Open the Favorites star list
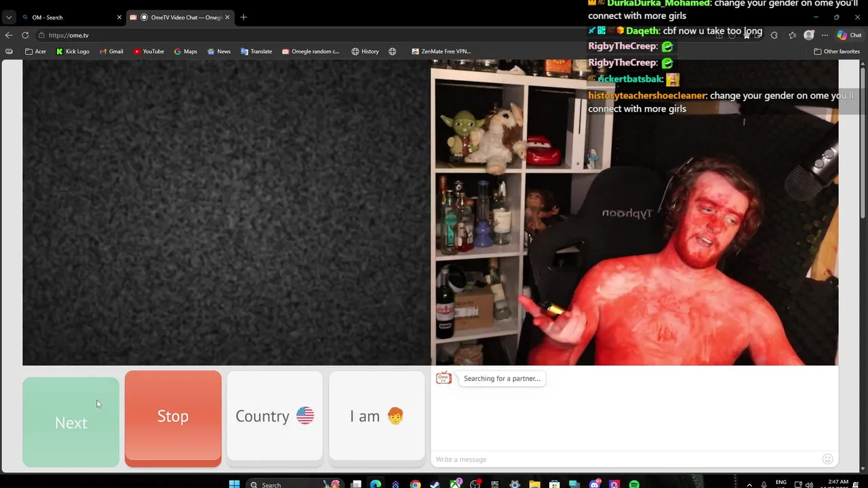868x488 pixels. click(x=792, y=35)
